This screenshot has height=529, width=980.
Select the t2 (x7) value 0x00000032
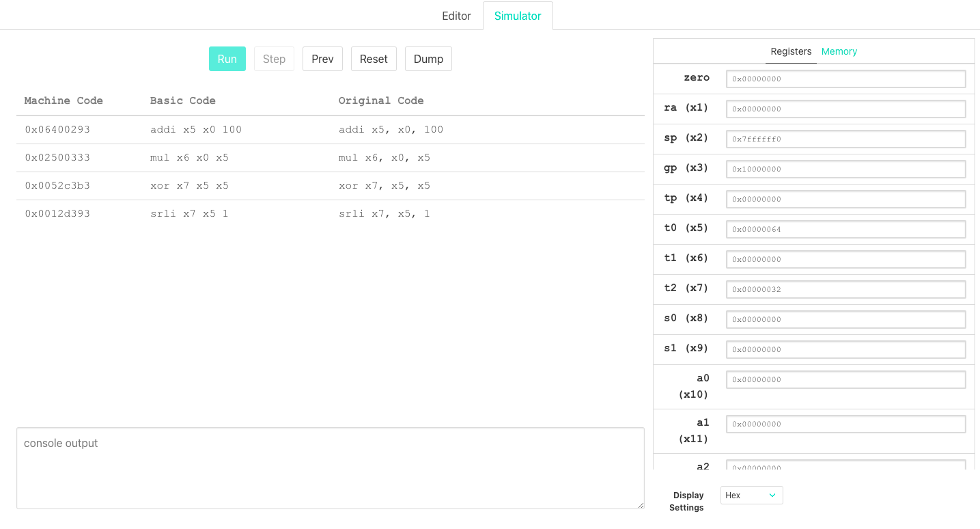click(x=845, y=289)
